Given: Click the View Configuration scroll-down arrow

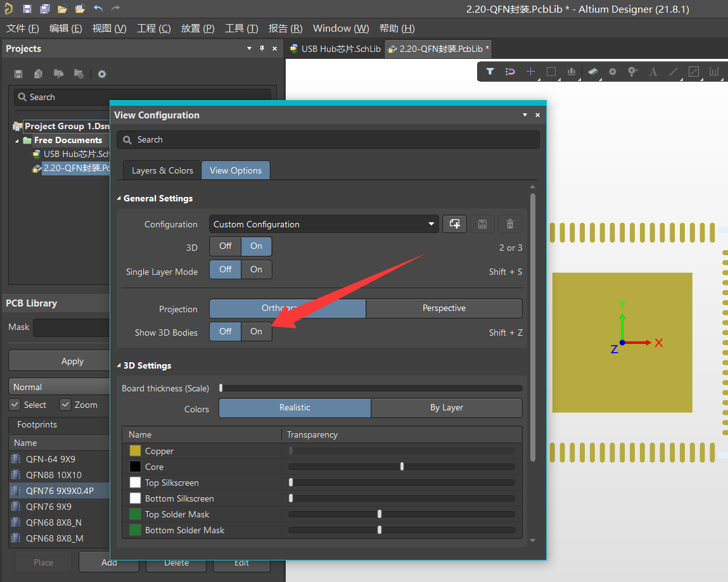Looking at the screenshot, I should pyautogui.click(x=532, y=540).
